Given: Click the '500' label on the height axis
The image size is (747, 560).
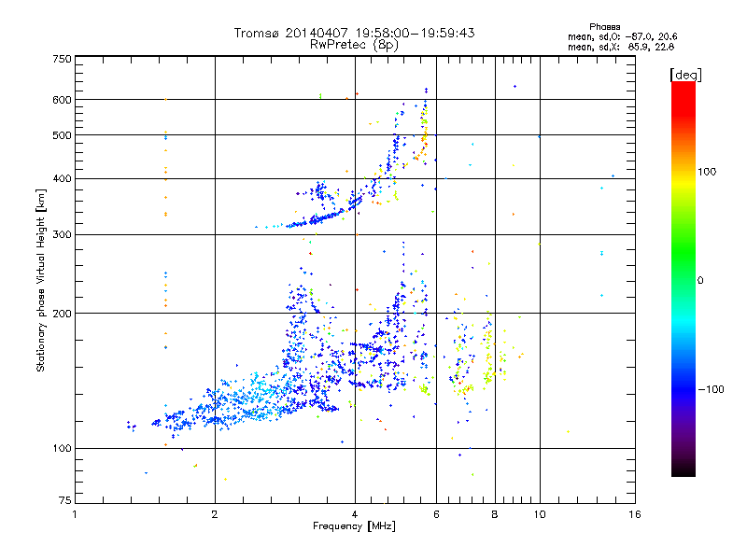Looking at the screenshot, I should pyautogui.click(x=62, y=135).
